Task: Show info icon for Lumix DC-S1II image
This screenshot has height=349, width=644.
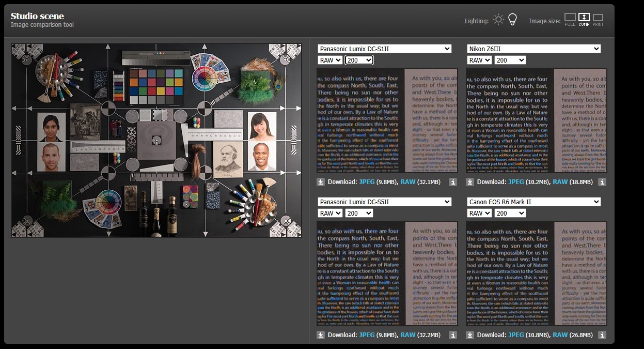Action: coord(453,182)
